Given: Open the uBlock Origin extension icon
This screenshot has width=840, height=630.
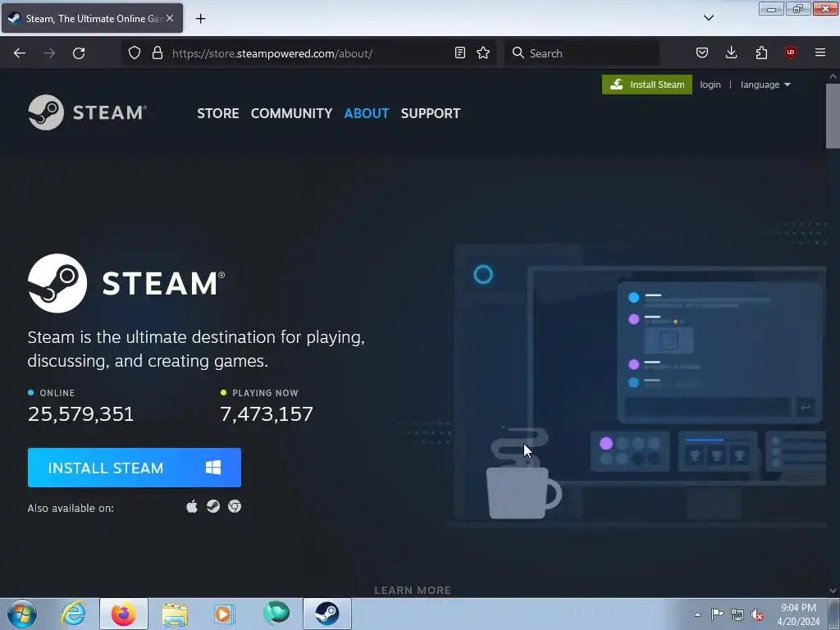Looking at the screenshot, I should tap(790, 52).
